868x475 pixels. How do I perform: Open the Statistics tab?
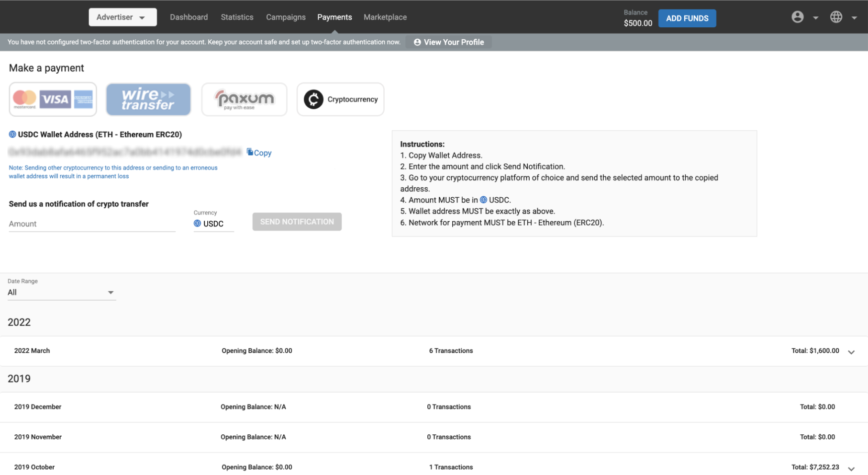[237, 17]
